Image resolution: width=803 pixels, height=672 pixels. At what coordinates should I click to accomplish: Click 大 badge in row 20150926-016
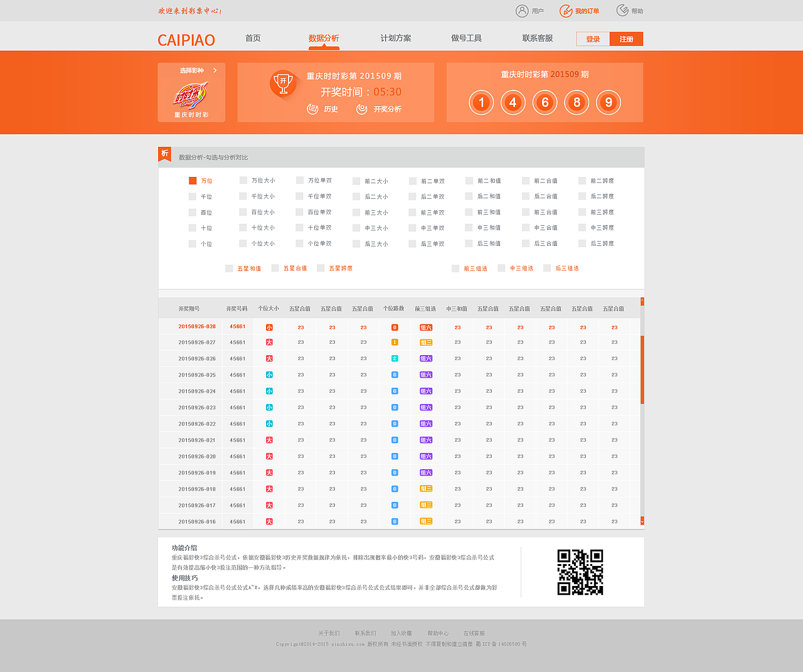(x=269, y=521)
